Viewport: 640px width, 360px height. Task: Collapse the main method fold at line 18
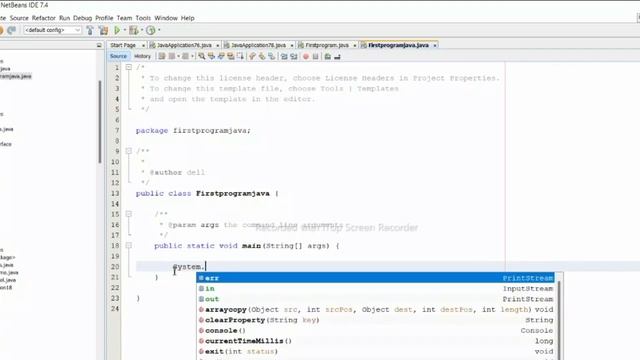[x=129, y=245]
